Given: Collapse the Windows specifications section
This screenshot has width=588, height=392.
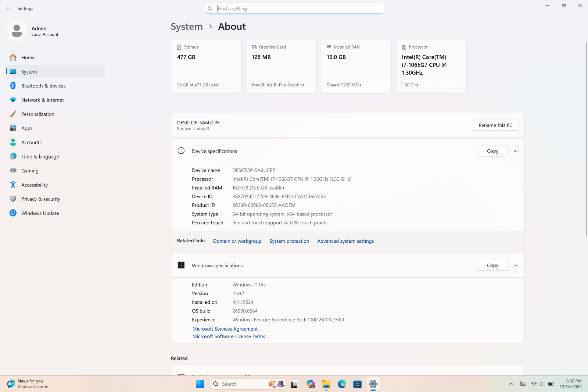Looking at the screenshot, I should (516, 266).
